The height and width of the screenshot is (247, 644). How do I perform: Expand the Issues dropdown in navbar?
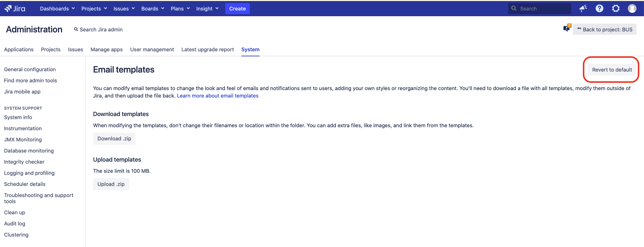click(x=124, y=8)
